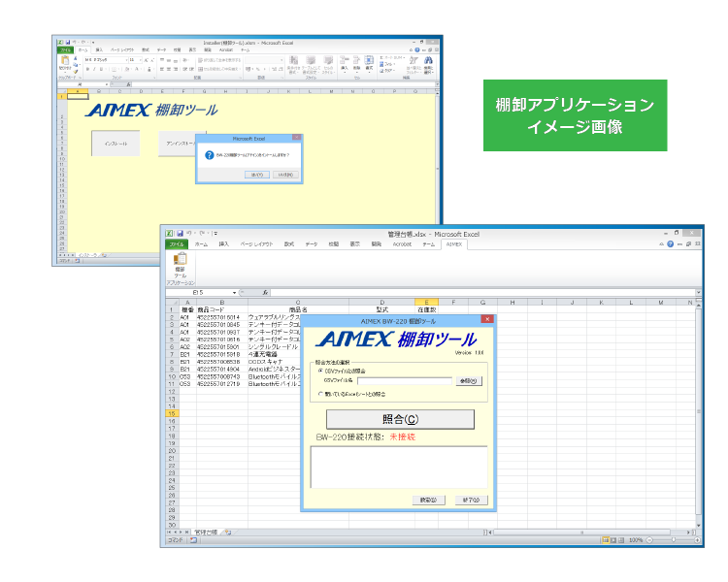Adjust the zoom slider in 管理台帳 status bar
This screenshot has height=582, width=728.
tap(674, 540)
